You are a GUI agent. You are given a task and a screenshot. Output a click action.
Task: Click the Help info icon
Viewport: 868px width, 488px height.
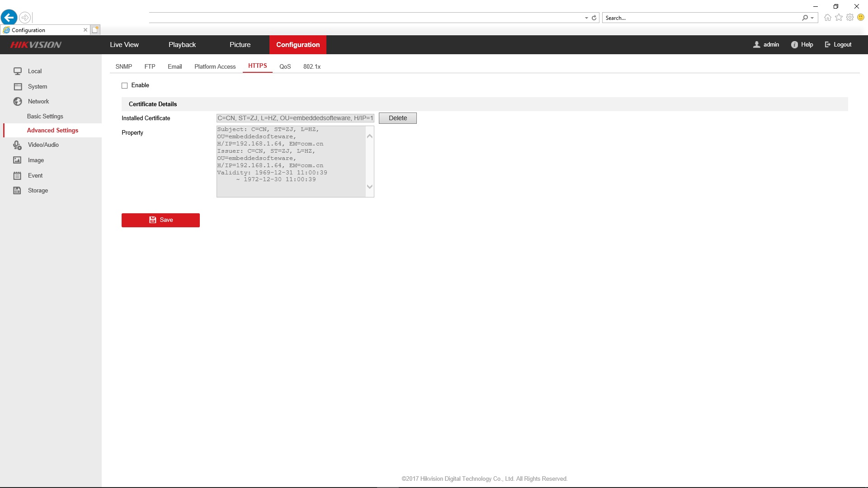pos(794,45)
